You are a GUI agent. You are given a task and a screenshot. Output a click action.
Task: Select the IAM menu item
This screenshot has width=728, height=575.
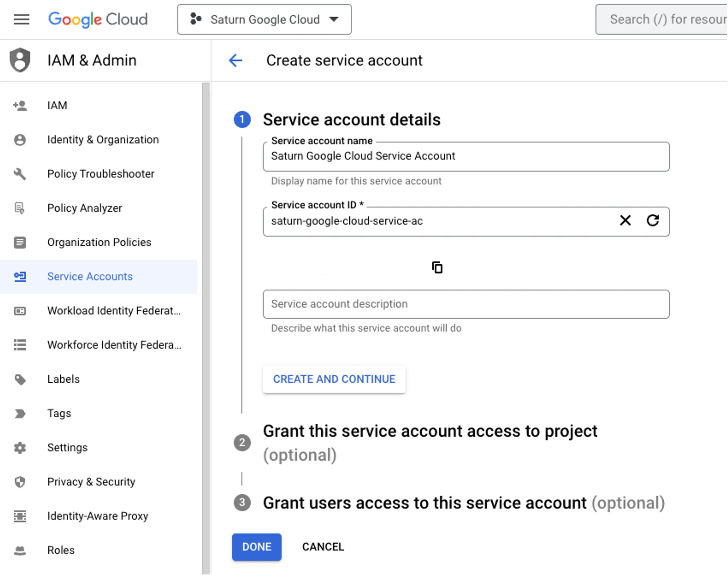(57, 105)
